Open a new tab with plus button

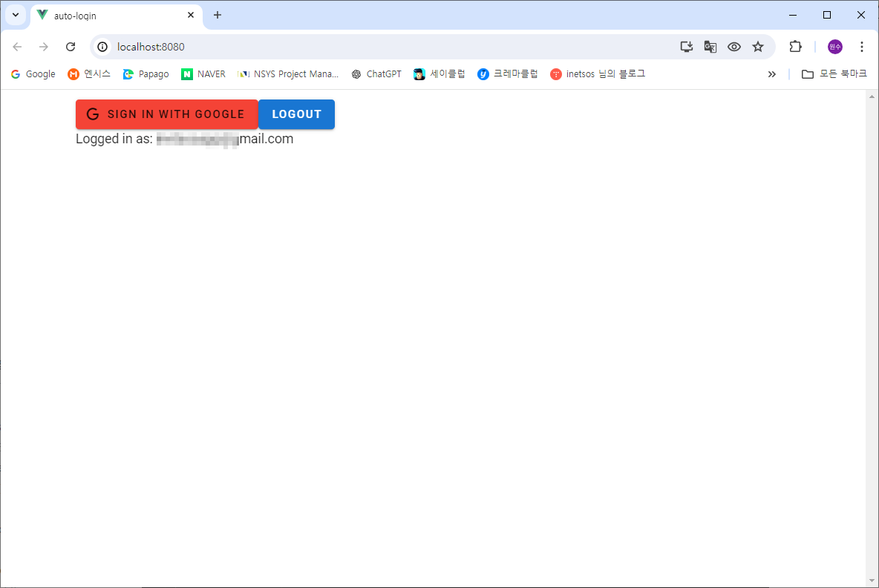pos(218,15)
